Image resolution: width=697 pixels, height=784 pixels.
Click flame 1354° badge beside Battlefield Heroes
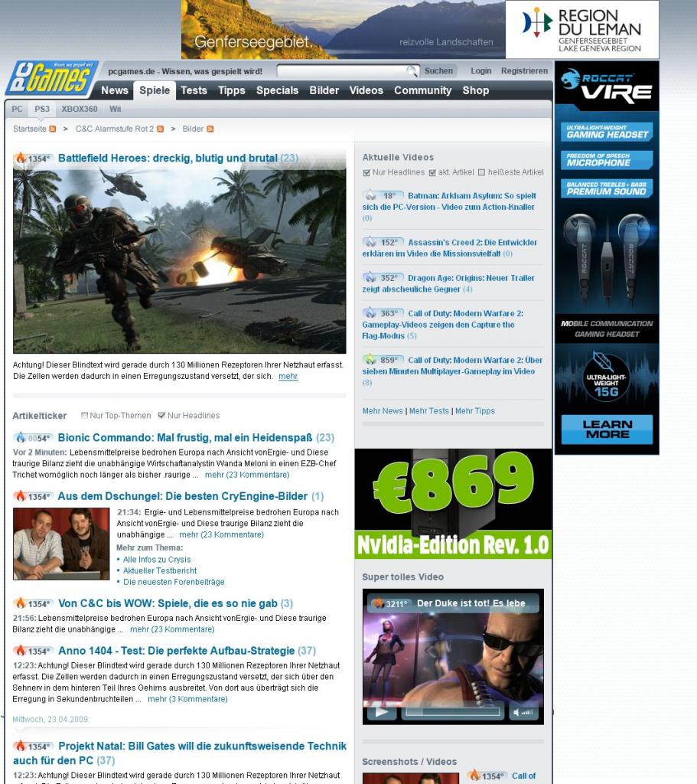pyautogui.click(x=33, y=158)
